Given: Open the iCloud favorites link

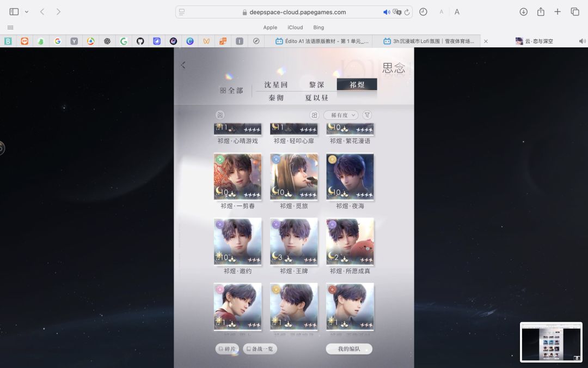Looking at the screenshot, I should (295, 27).
